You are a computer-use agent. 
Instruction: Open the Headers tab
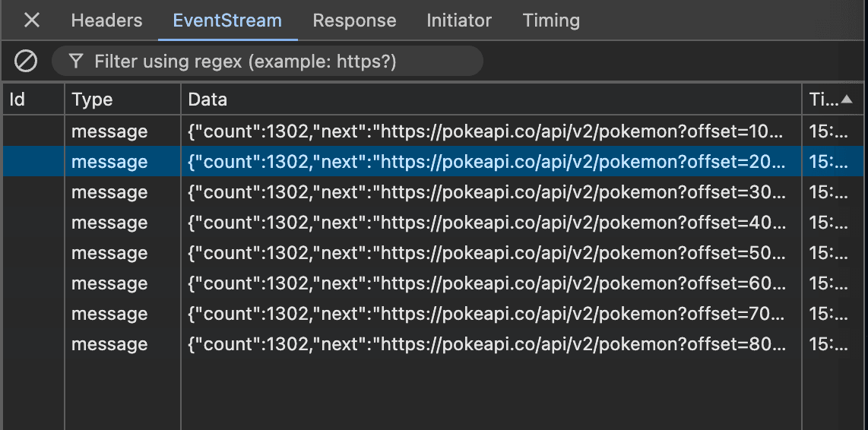click(107, 21)
